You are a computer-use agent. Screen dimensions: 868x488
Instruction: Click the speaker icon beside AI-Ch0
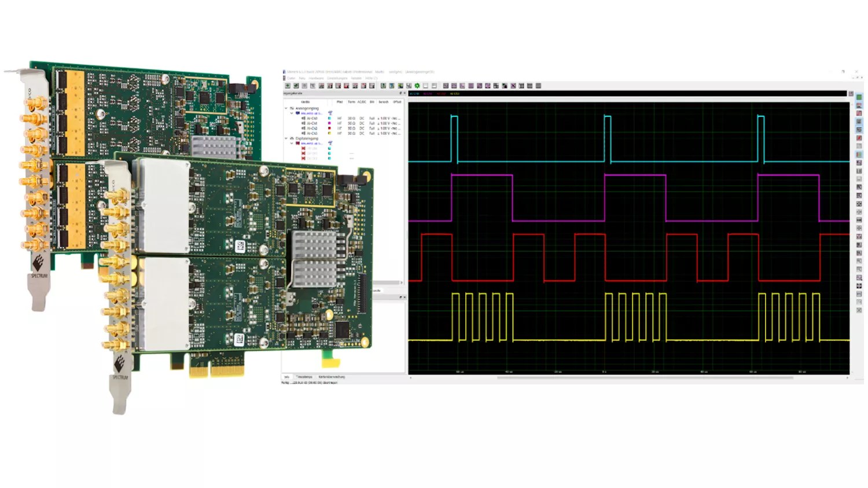tap(303, 118)
